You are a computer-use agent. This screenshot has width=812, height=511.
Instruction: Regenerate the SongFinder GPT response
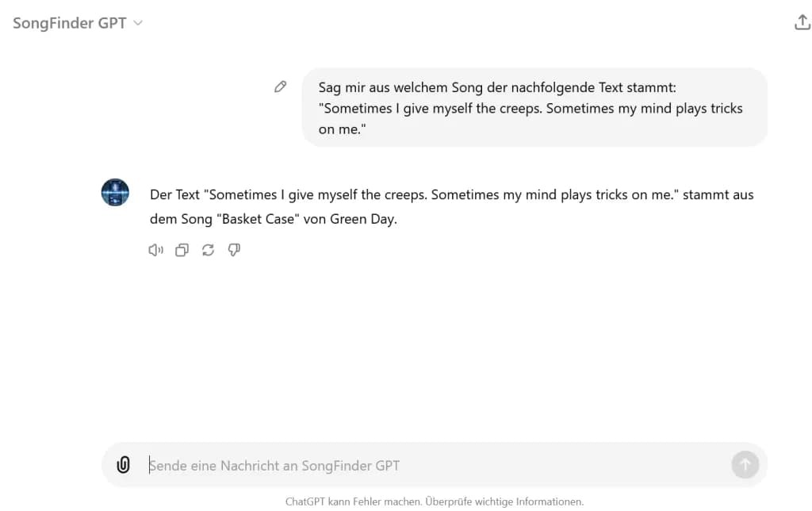tap(208, 250)
